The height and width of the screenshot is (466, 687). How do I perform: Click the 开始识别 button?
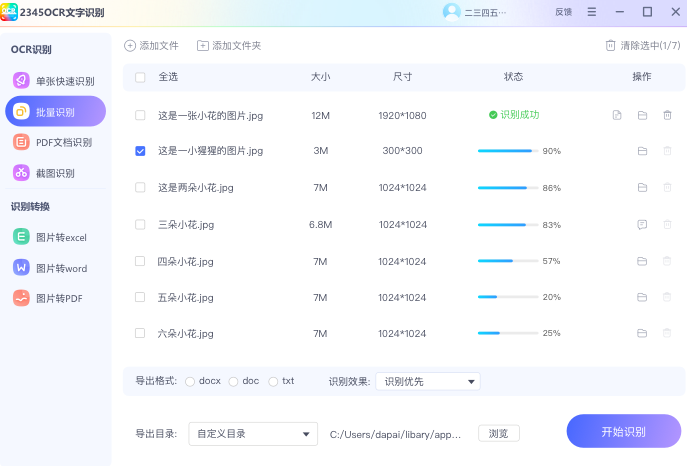(623, 432)
